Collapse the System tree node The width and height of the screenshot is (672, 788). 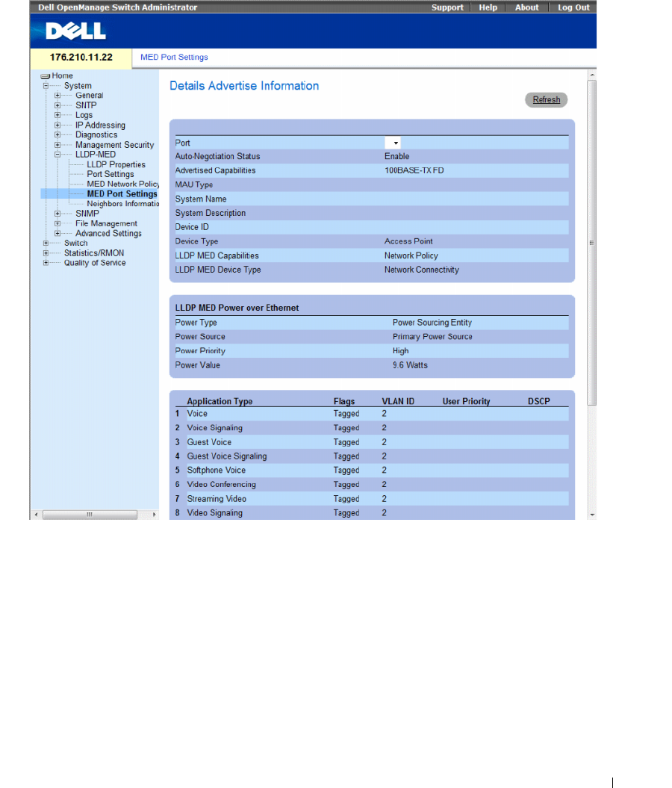pyautogui.click(x=46, y=86)
